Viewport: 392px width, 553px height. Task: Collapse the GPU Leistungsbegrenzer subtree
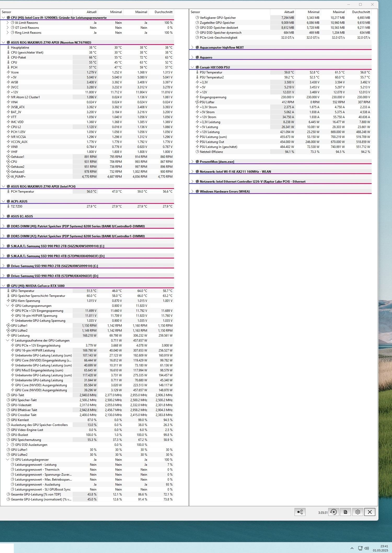8,459
